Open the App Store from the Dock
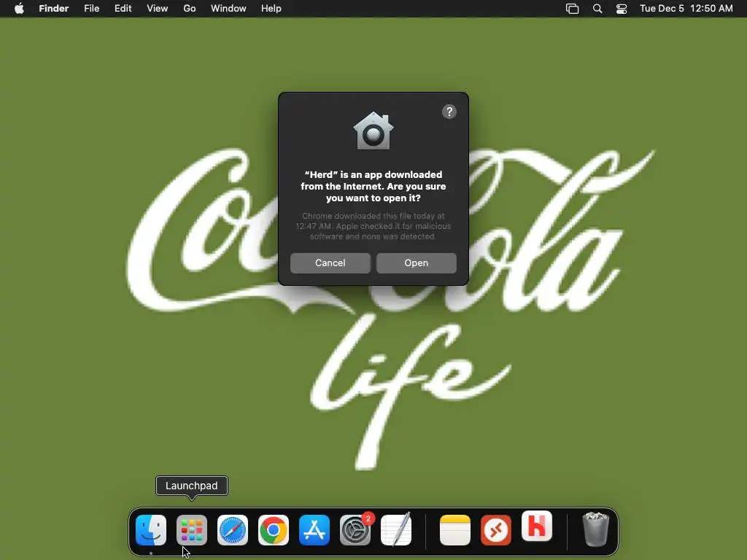This screenshot has width=747, height=560. 314,530
